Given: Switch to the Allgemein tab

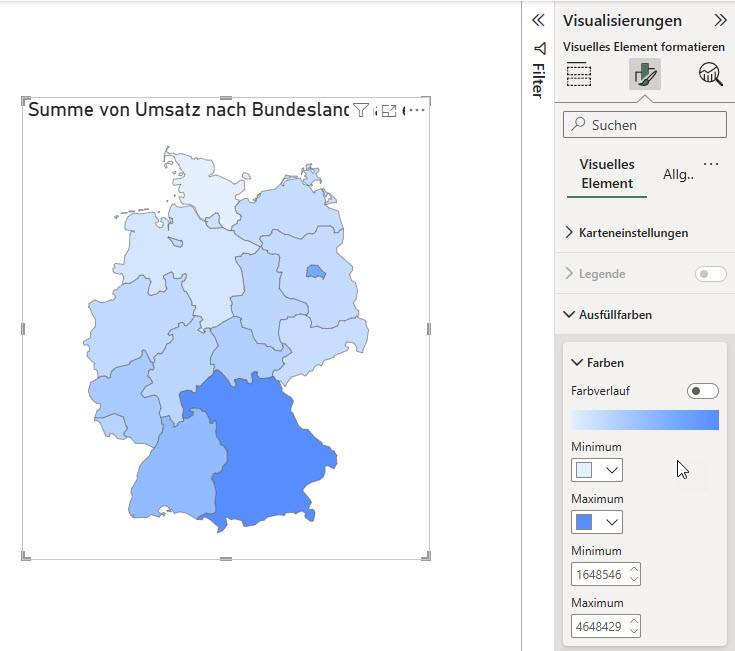Looking at the screenshot, I should coord(678,174).
